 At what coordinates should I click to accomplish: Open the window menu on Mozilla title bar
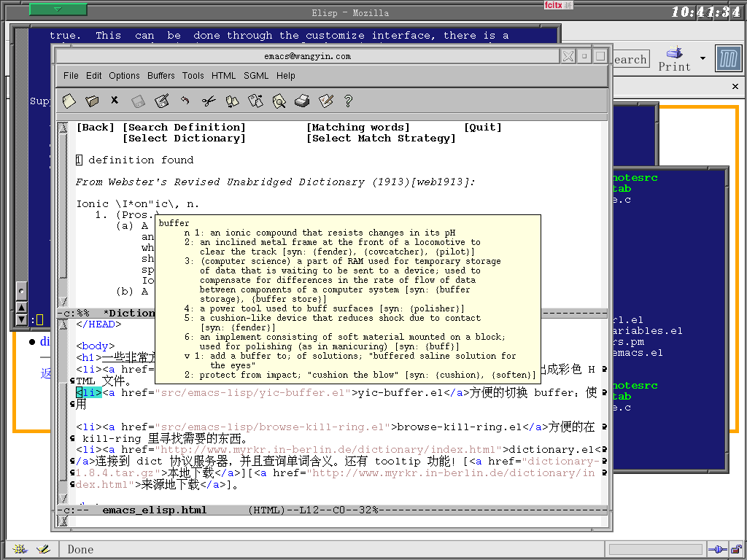58,9
